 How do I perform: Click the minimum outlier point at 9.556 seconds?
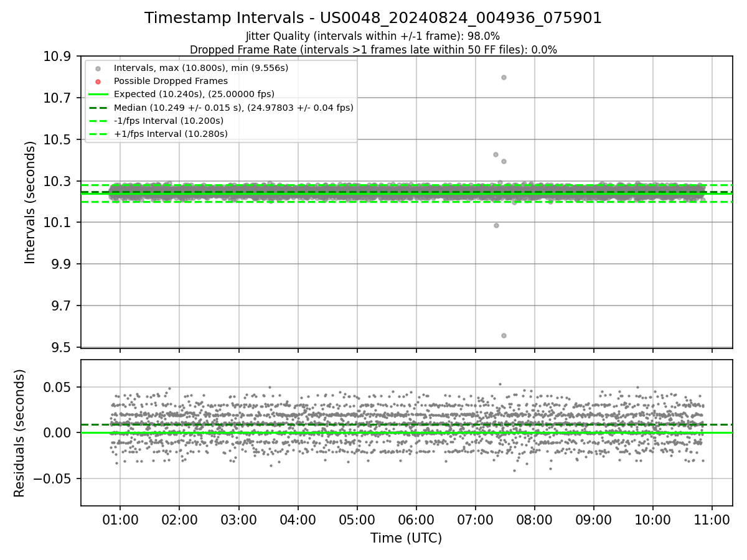tap(504, 335)
